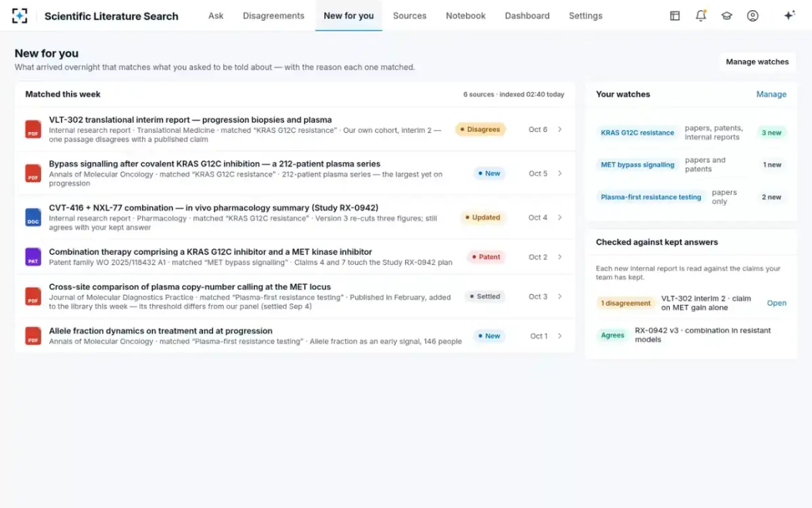This screenshot has width=812, height=508.
Task: Click the Oct 2 date on patent row
Action: click(x=538, y=257)
